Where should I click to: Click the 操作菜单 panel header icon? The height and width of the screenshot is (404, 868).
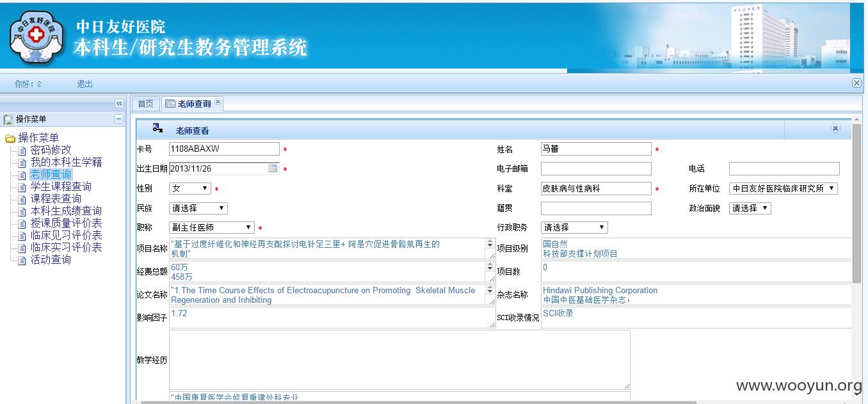(8, 119)
